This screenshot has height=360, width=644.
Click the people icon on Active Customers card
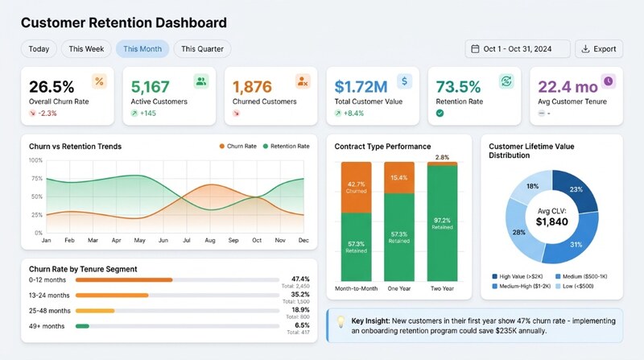point(200,81)
